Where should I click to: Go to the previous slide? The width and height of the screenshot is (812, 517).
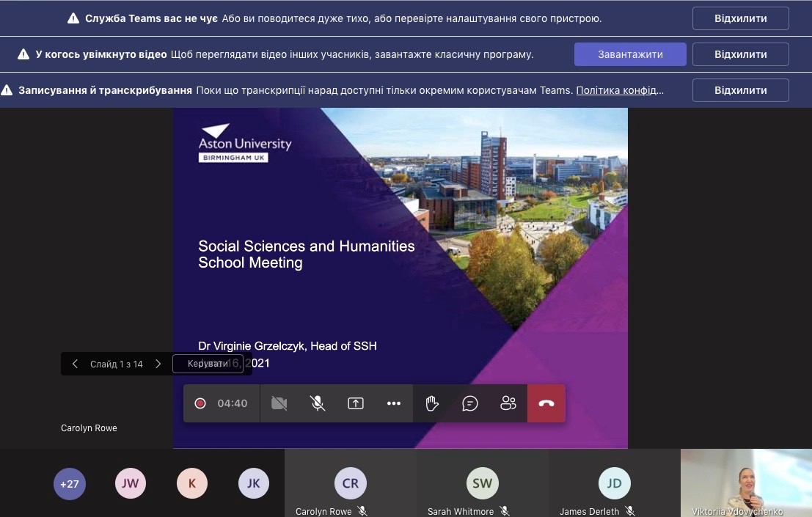pos(75,364)
